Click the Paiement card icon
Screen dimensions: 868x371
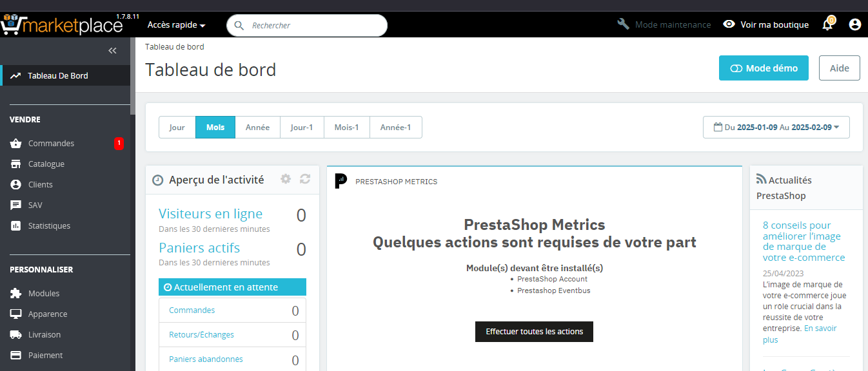click(15, 355)
